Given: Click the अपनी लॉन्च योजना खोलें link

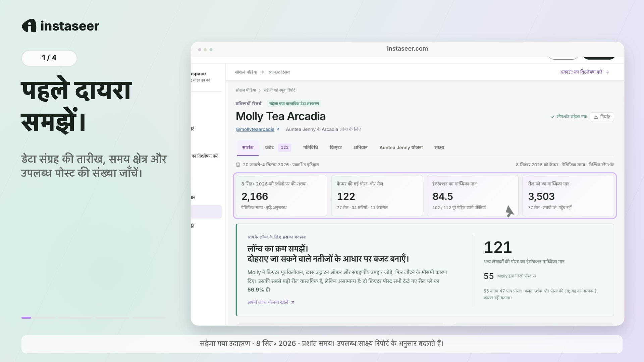Looking at the screenshot, I should coord(268,302).
